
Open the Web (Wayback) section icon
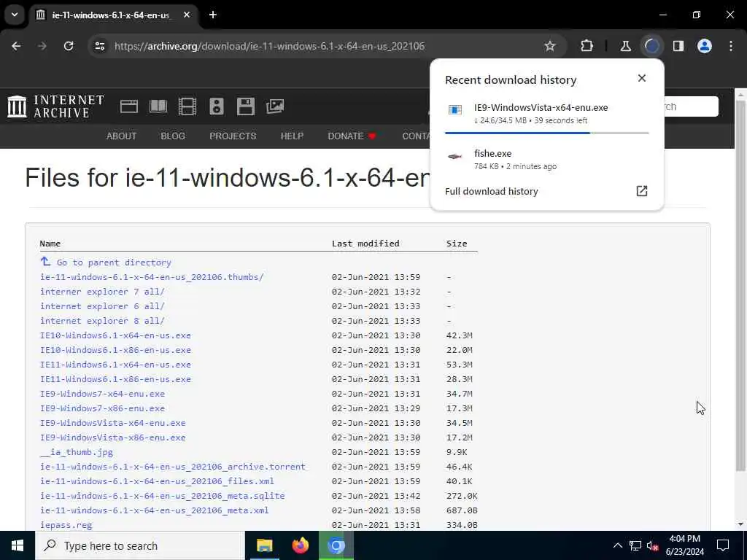[128, 106]
